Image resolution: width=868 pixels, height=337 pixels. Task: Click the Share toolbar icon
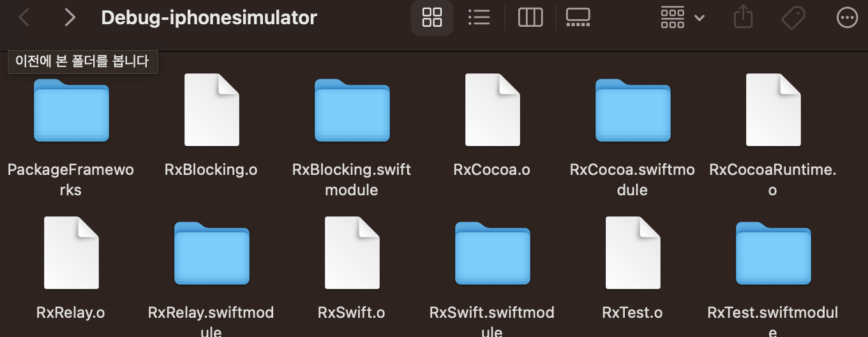tap(743, 17)
